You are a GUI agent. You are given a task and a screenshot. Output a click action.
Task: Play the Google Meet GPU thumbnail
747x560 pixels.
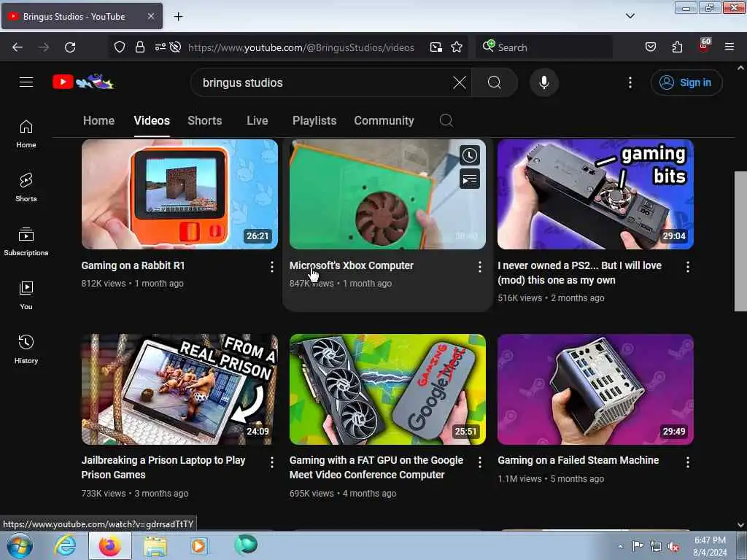pyautogui.click(x=388, y=389)
